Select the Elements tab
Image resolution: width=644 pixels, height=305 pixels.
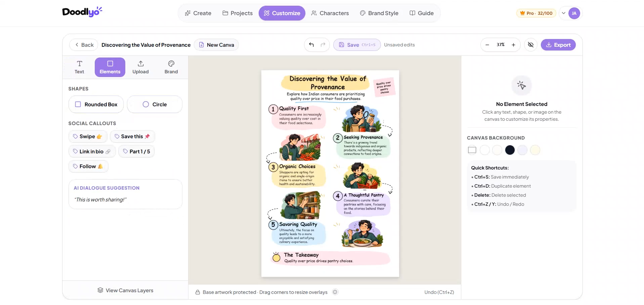110,67
